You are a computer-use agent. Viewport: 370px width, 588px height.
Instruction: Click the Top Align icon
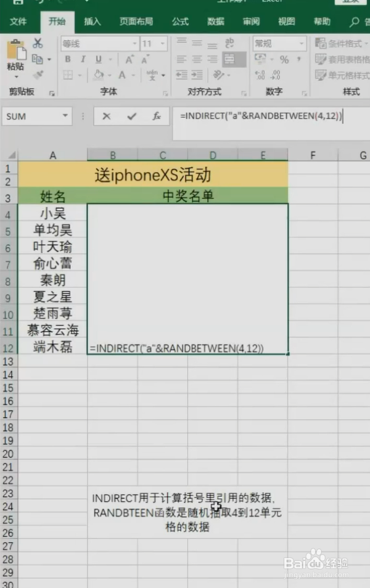click(x=182, y=42)
